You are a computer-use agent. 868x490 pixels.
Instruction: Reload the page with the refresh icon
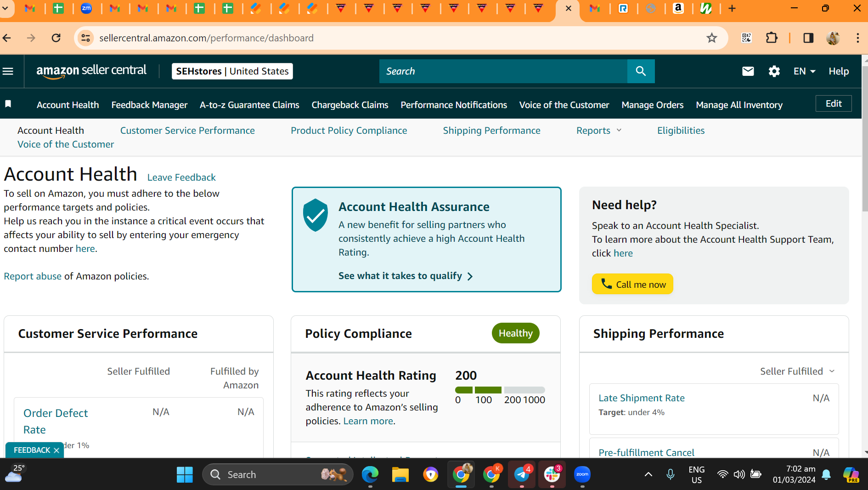click(x=56, y=38)
